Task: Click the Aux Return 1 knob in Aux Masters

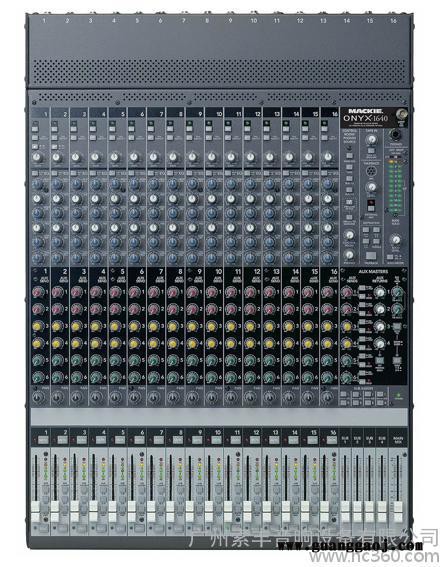Action: click(380, 293)
